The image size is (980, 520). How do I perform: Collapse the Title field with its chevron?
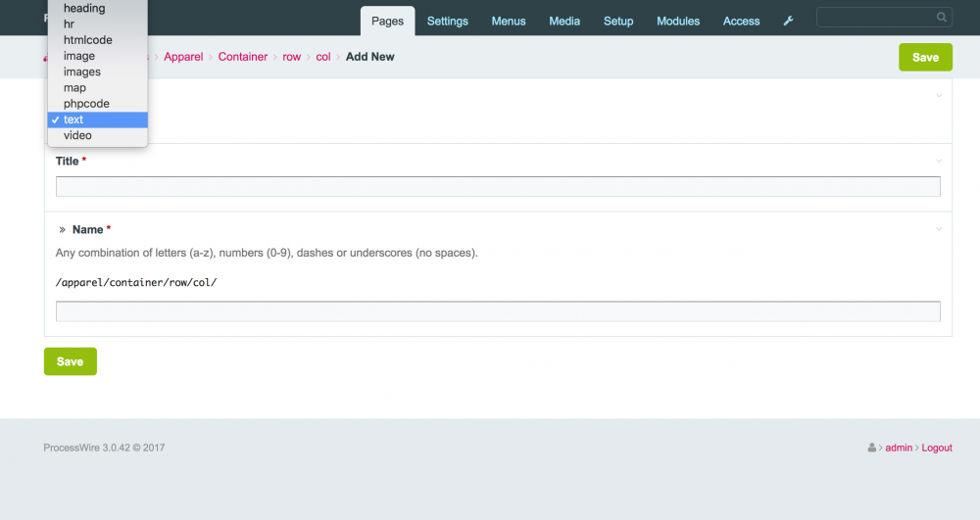click(939, 161)
